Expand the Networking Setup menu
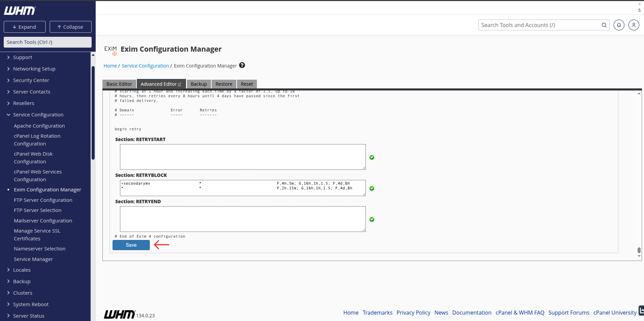 coord(34,69)
